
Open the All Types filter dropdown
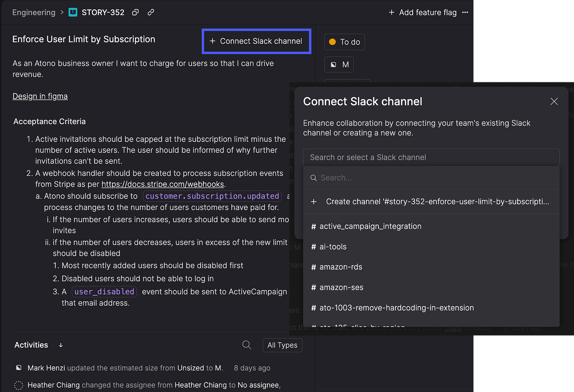tap(282, 345)
